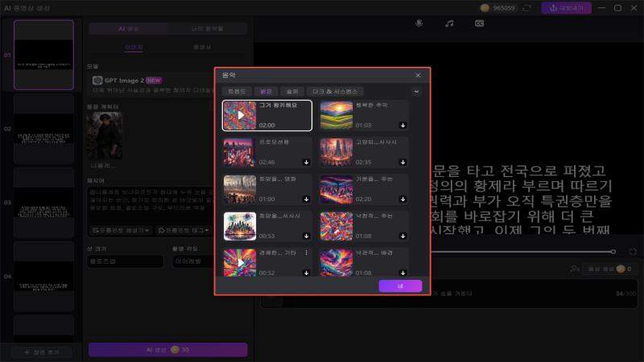Switch to the tab beside AI 생성
This screenshot has height=362, width=644.
tap(208, 29)
